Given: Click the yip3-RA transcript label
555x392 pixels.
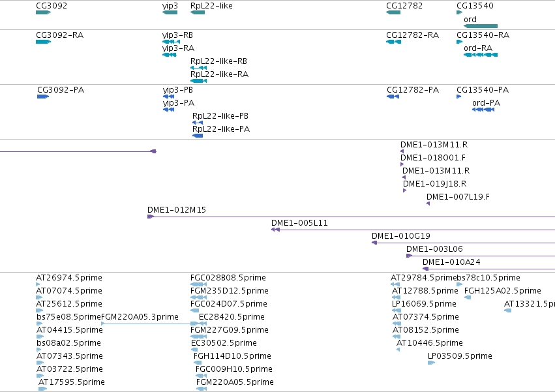Looking at the screenshot, I should (179, 48).
